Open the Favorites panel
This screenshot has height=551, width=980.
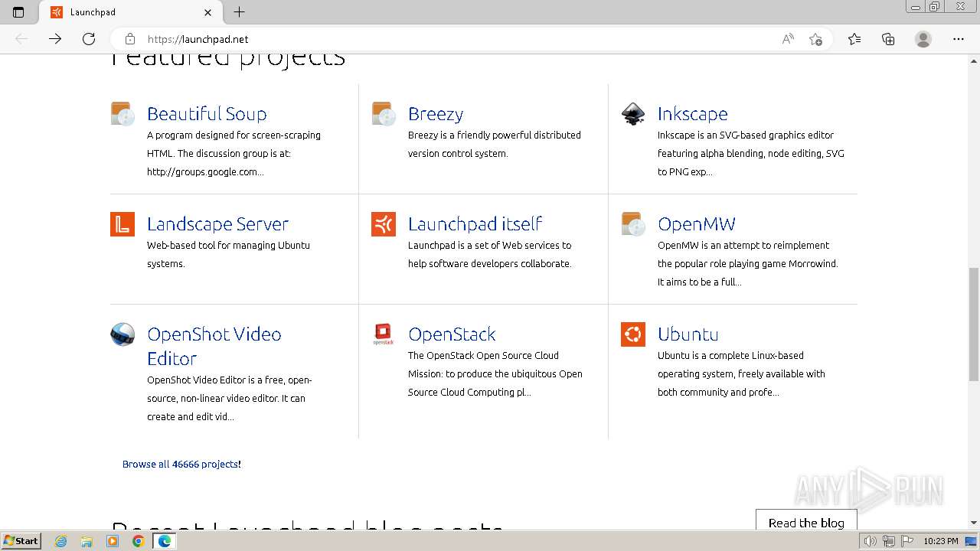pyautogui.click(x=854, y=39)
